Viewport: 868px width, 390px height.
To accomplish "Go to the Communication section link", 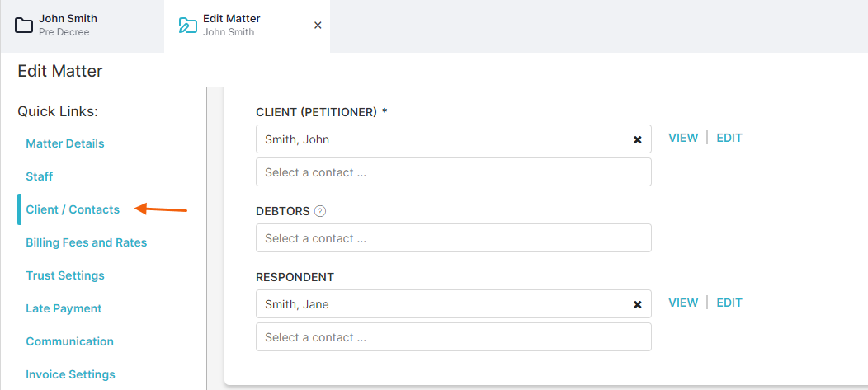I will 70,341.
